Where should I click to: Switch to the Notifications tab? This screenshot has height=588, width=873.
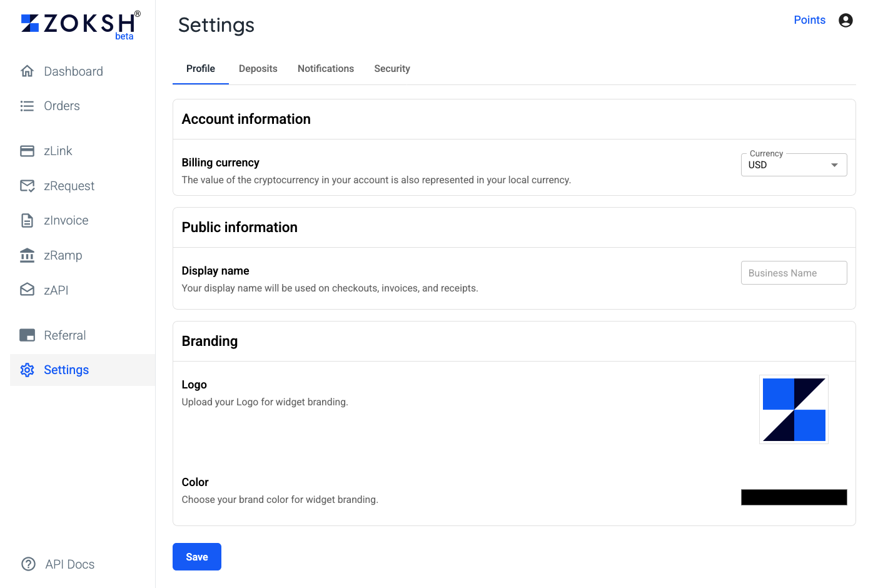point(326,69)
